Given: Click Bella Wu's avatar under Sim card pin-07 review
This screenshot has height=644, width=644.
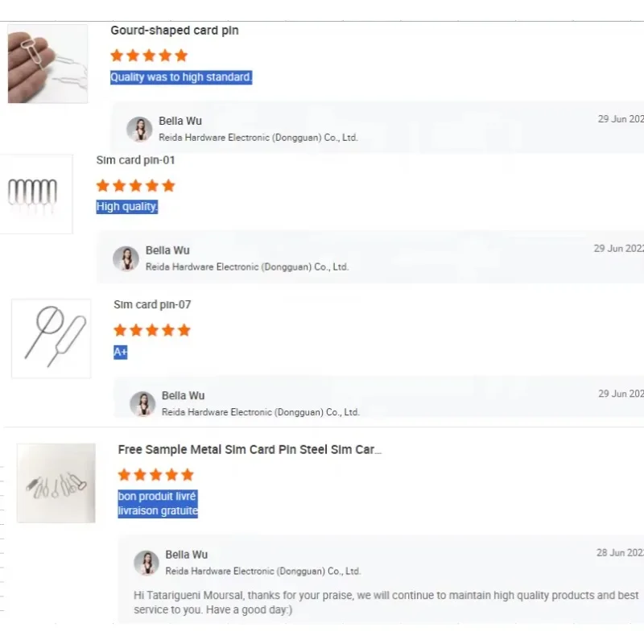Looking at the screenshot, I should click(142, 403).
